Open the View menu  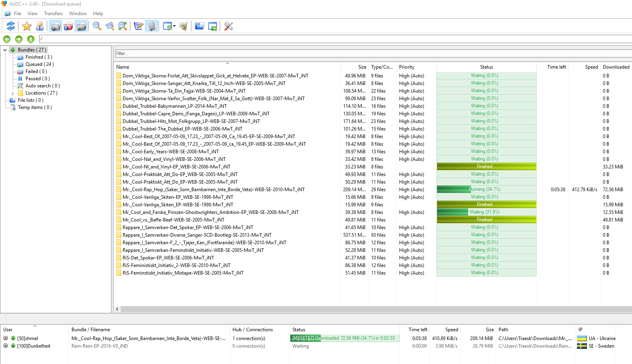(x=32, y=14)
